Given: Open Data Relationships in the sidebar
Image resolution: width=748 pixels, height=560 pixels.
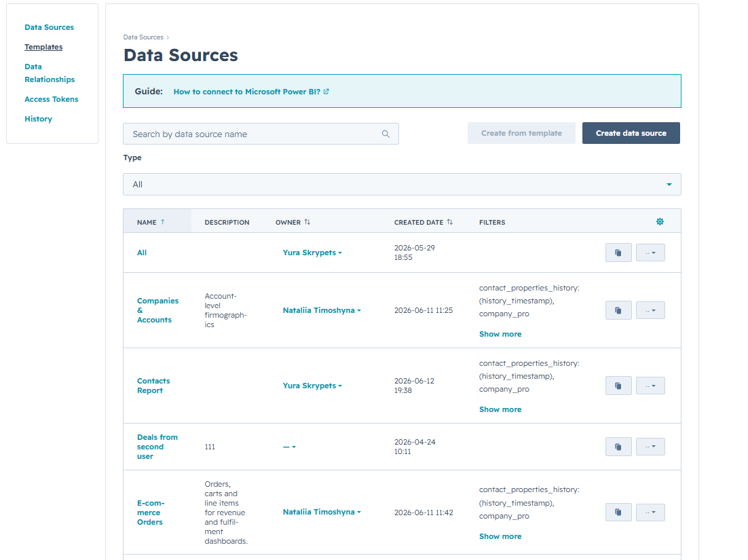Looking at the screenshot, I should (50, 73).
